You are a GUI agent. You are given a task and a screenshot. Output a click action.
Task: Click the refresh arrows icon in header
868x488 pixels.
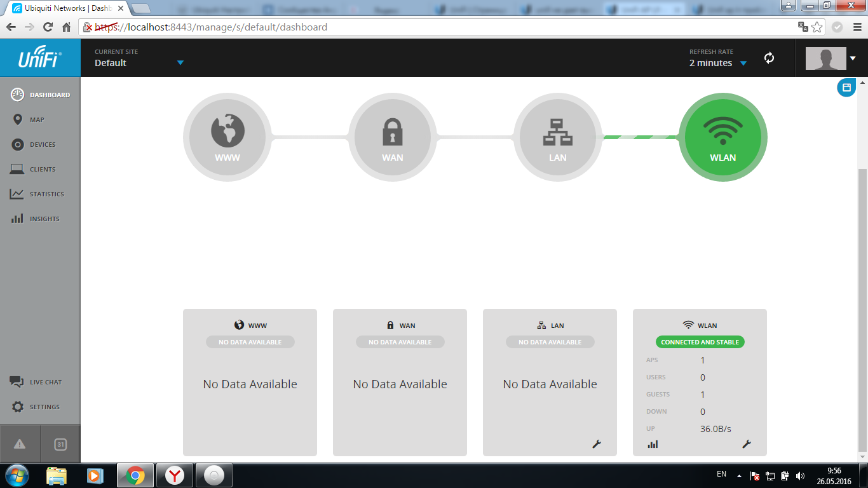pos(769,58)
